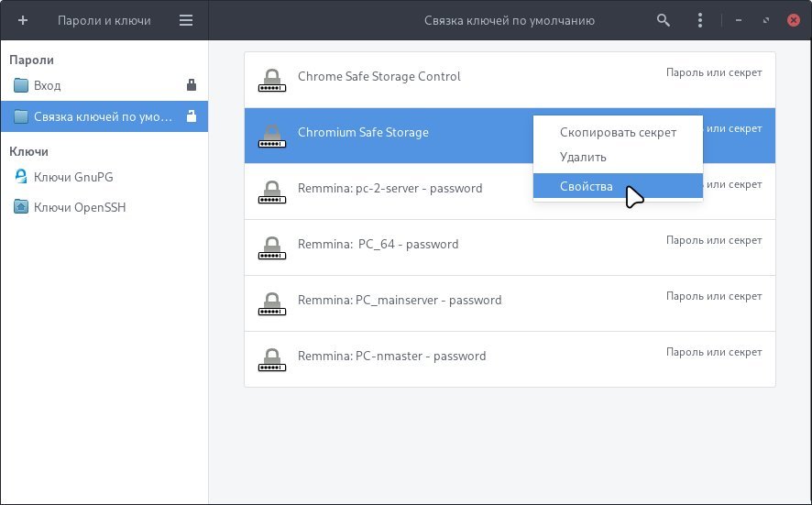Click the Chromium Safe Storage padlock icon

tap(270, 136)
